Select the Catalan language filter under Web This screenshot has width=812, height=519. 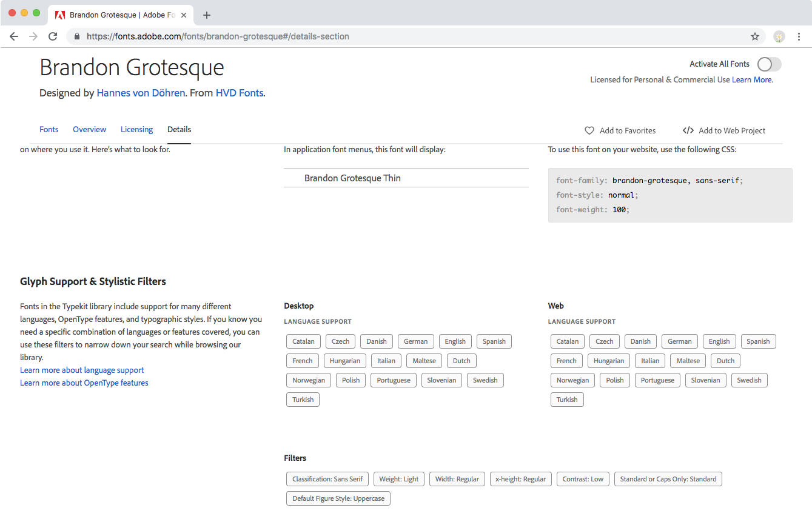point(566,341)
